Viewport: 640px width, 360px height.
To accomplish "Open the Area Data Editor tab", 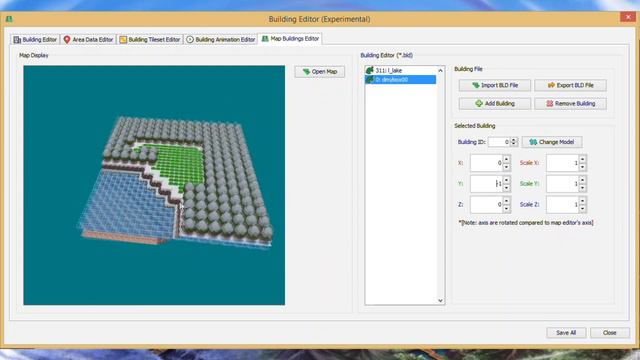I will click(89, 40).
